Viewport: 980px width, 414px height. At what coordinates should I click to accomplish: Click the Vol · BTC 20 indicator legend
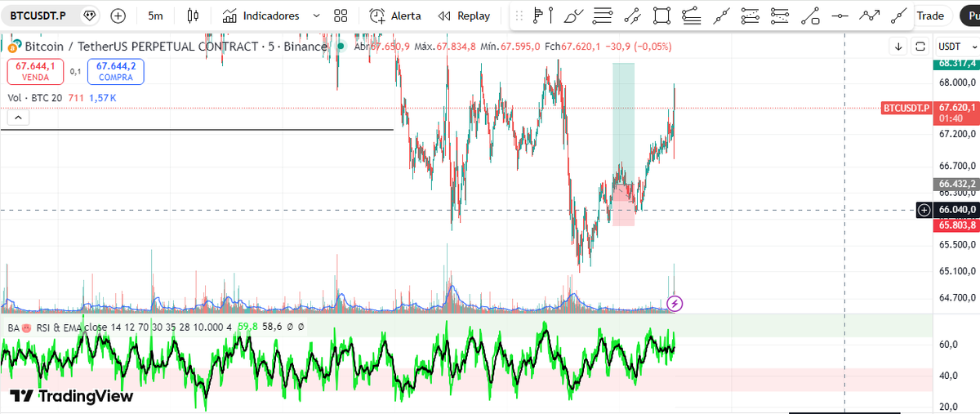(35, 97)
